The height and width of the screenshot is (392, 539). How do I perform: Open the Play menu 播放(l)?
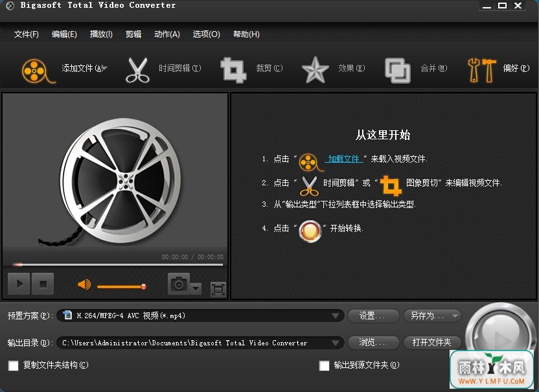[101, 34]
